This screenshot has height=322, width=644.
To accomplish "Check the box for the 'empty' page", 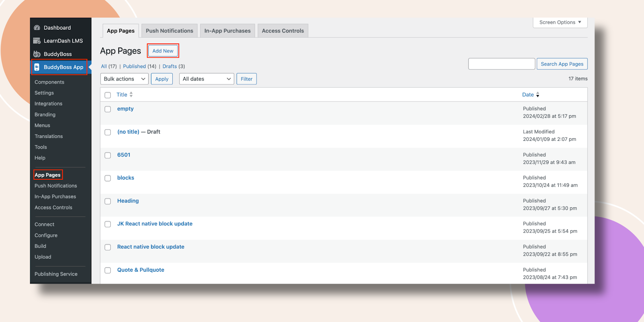I will pyautogui.click(x=107, y=109).
